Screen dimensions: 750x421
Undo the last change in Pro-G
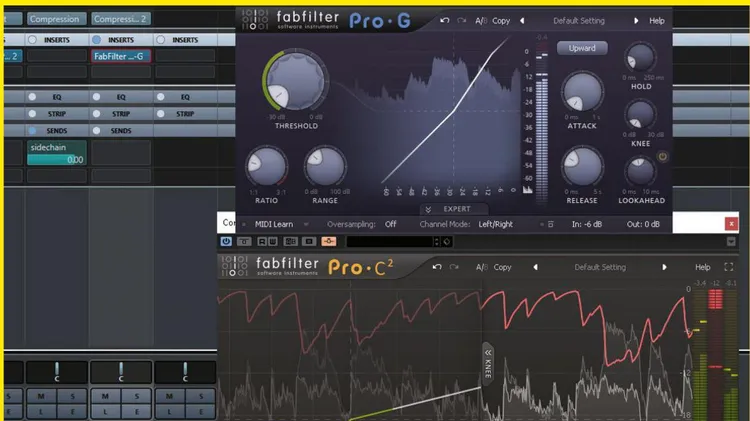click(x=445, y=21)
